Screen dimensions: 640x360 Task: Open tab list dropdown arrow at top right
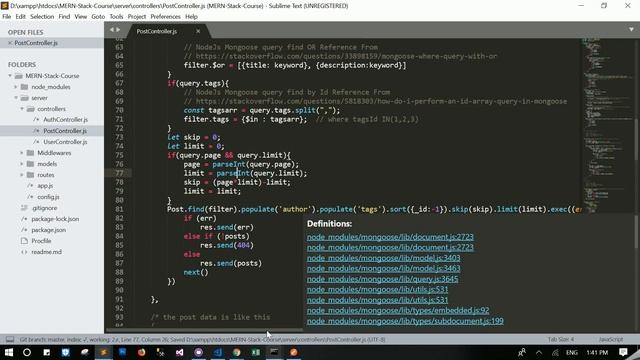(x=631, y=29)
